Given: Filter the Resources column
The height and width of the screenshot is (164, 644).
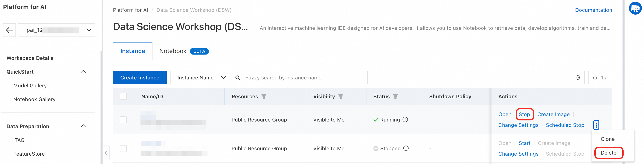Looking at the screenshot, I should [264, 97].
